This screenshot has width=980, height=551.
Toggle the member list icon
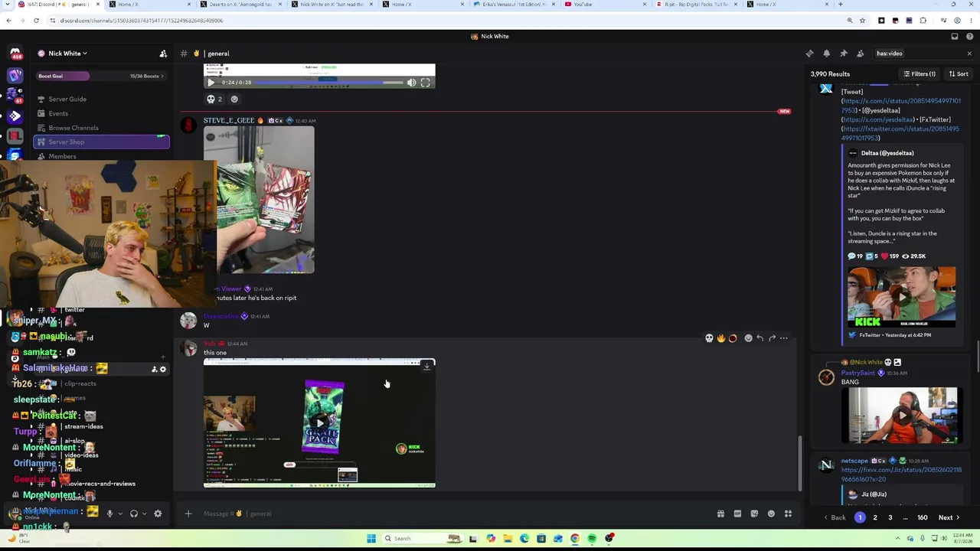tap(860, 54)
